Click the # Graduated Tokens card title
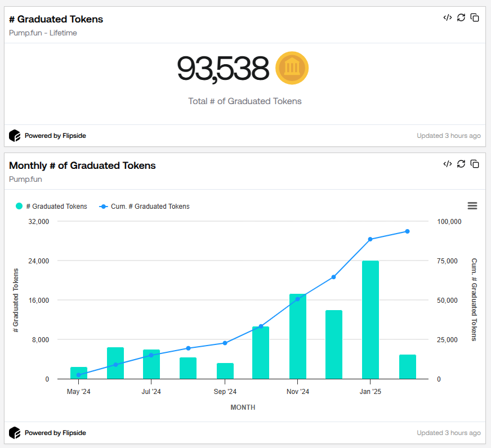This screenshot has width=491, height=448. click(56, 19)
